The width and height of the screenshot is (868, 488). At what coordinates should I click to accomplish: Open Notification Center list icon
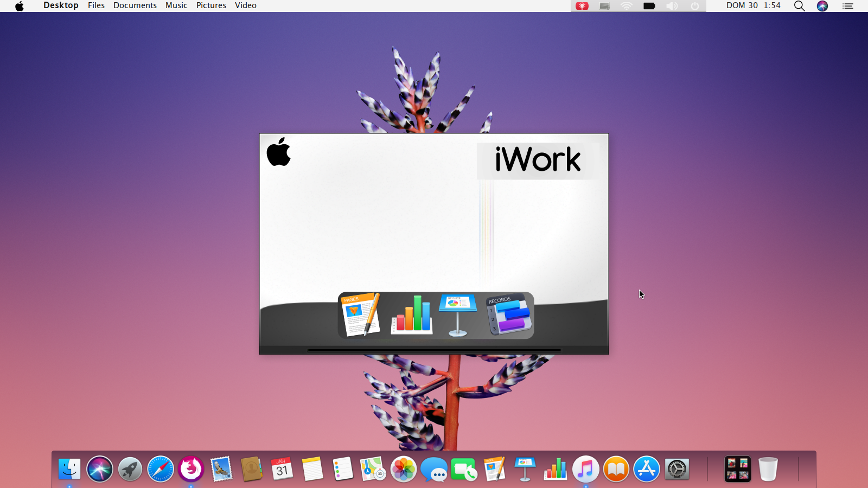(848, 6)
